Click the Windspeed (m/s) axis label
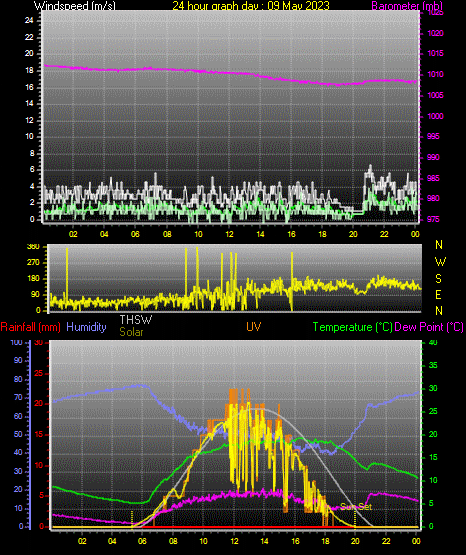This screenshot has width=466, height=555. 74,5
